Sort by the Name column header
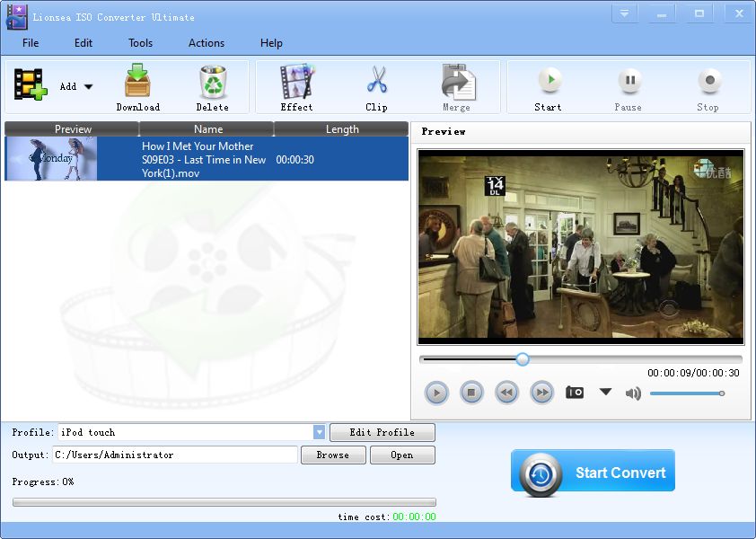 (207, 128)
